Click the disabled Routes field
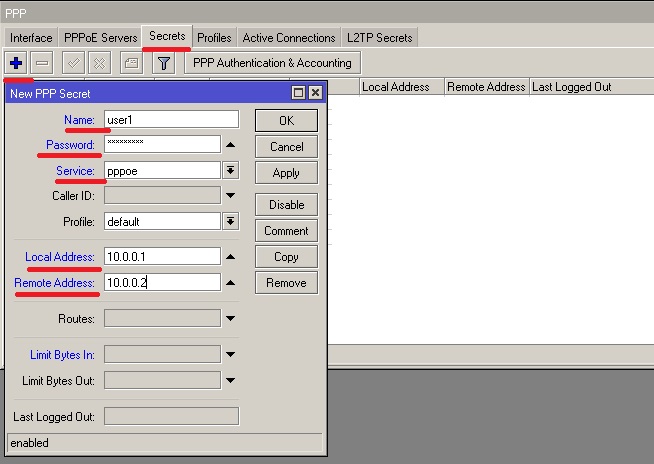 [x=162, y=318]
